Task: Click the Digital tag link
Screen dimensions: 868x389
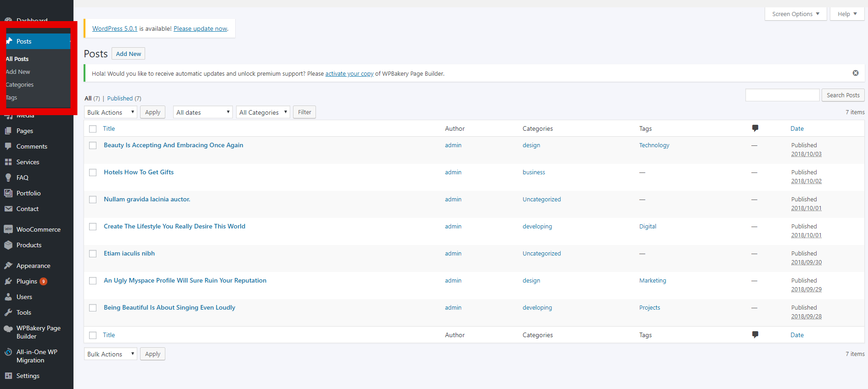Action: tap(648, 226)
